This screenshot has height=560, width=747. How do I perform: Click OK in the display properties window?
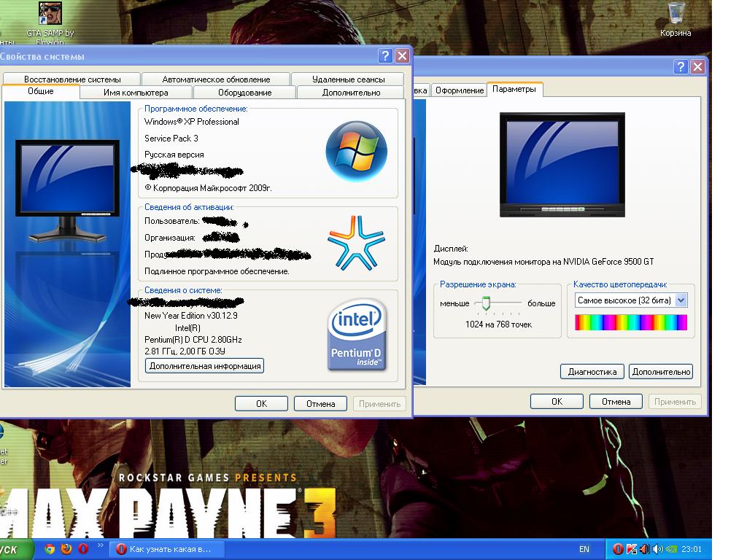click(557, 402)
